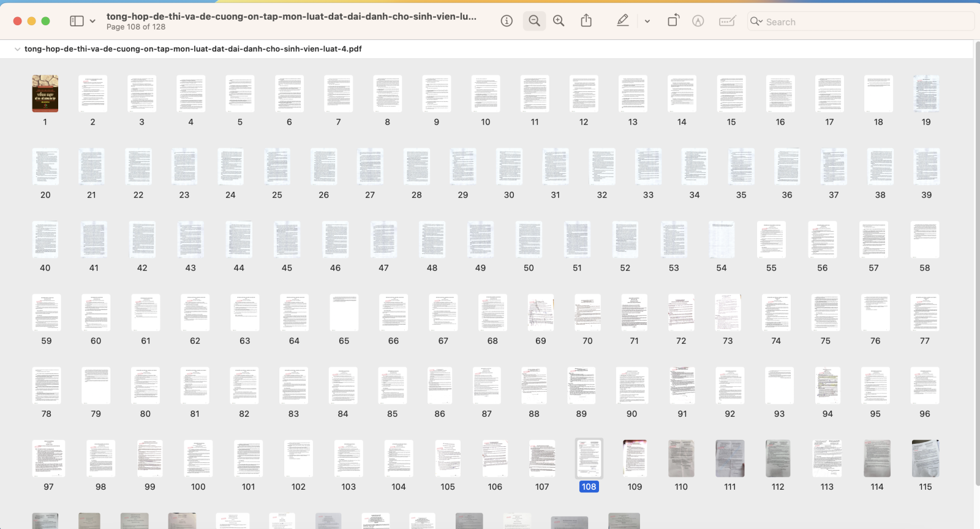
Task: Select the cover page thumbnail 1
Action: point(45,93)
